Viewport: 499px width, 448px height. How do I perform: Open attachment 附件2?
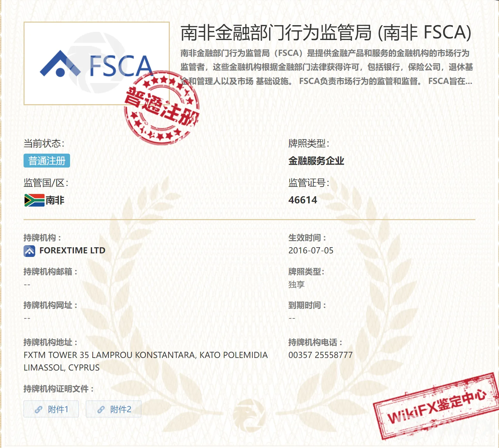pos(114,409)
